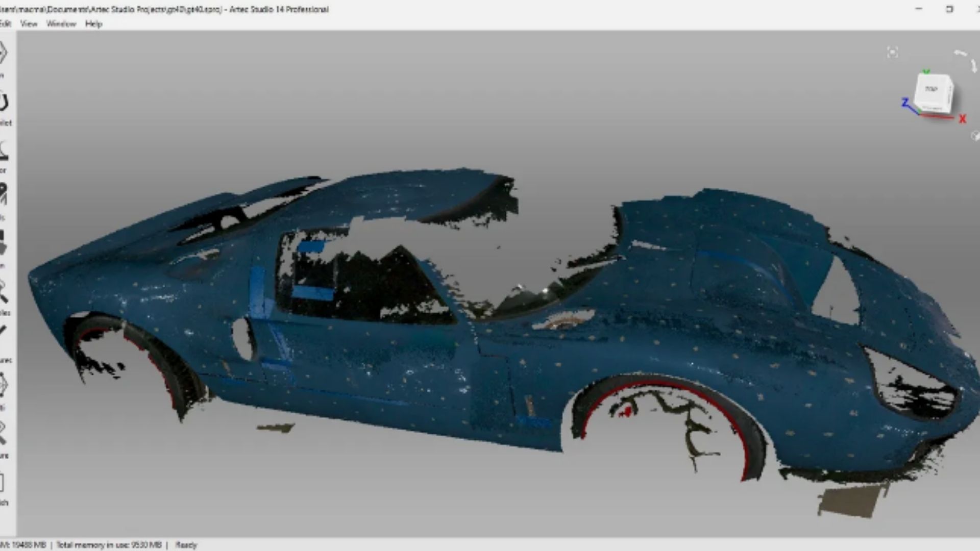Screen dimensions: 980x551
Task: Open the Edit menu
Action: [x=5, y=24]
